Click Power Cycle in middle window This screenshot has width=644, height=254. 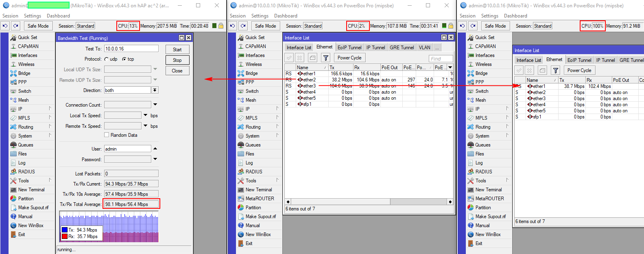(x=349, y=58)
